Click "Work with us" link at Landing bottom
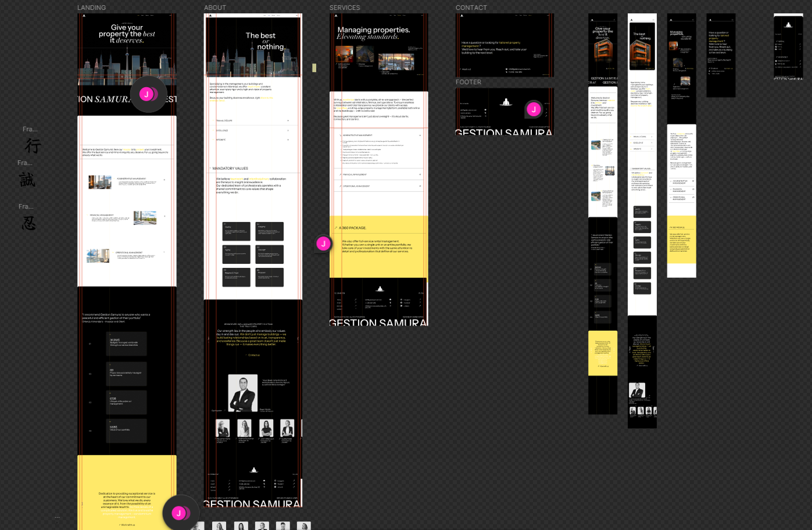The image size is (812, 530). [x=127, y=525]
